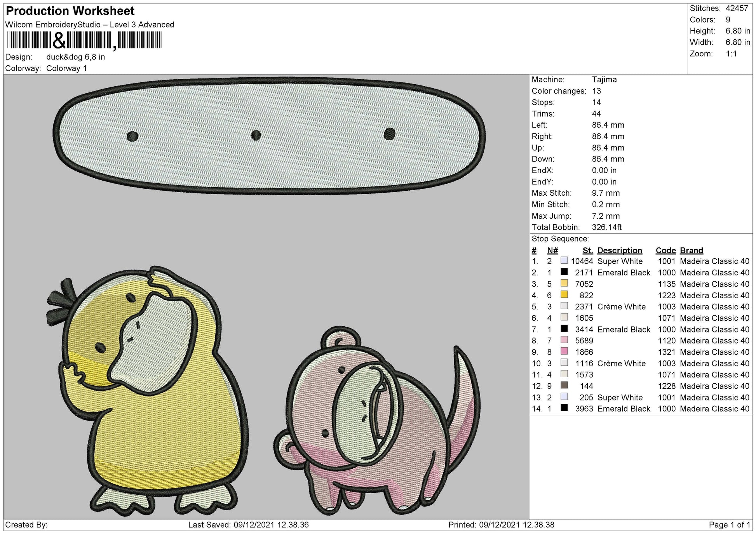Click the Brand column header

point(692,250)
